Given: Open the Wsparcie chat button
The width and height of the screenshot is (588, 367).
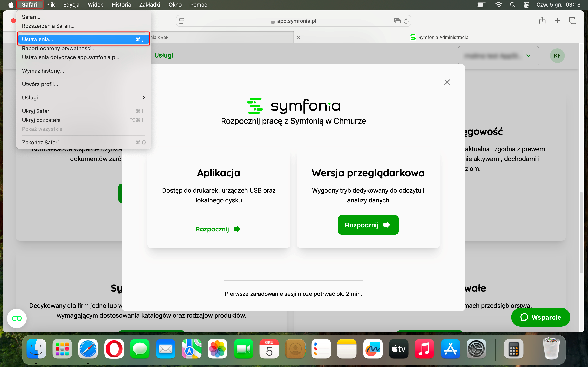Looking at the screenshot, I should pos(540,317).
